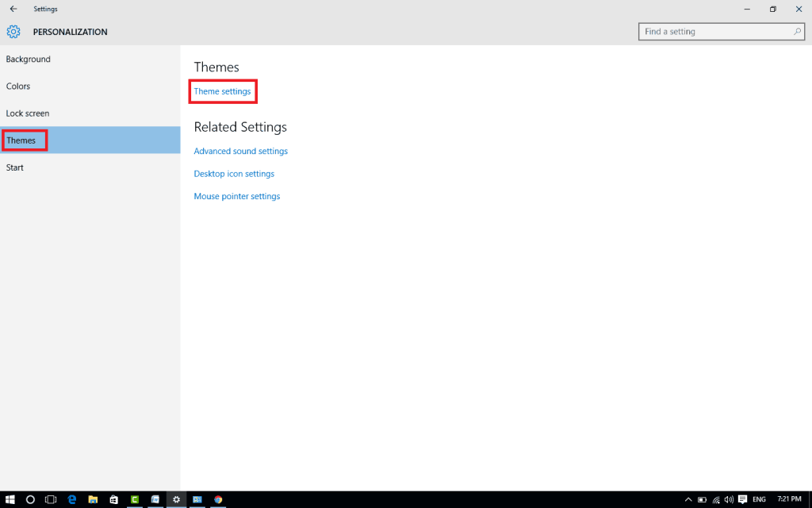
Task: Open the Action Center notification icon
Action: 741,500
